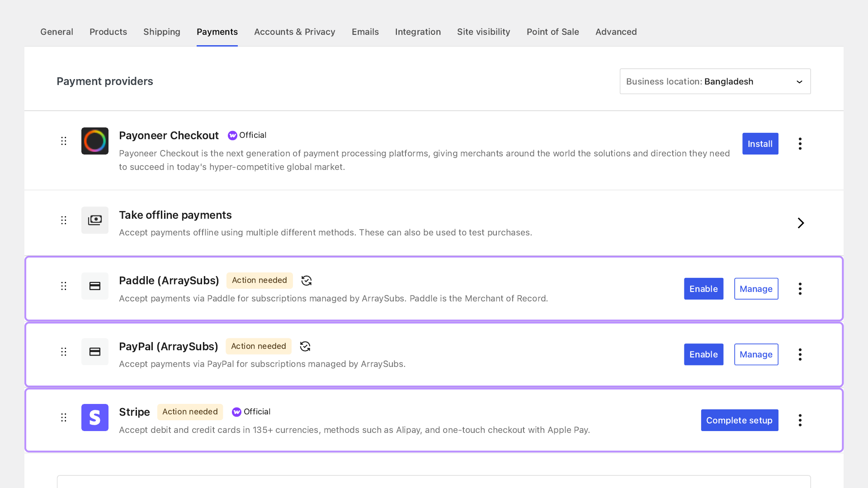The height and width of the screenshot is (488, 868).
Task: Click the Payoneer Checkout title
Action: point(169,136)
